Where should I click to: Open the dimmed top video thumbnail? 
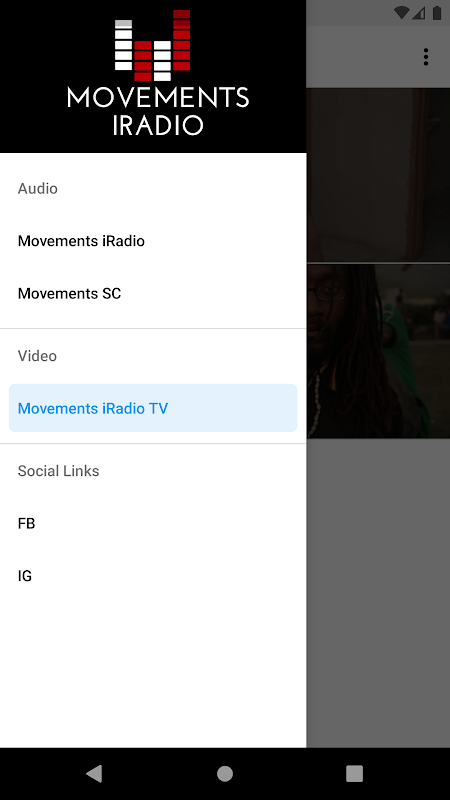(x=378, y=175)
